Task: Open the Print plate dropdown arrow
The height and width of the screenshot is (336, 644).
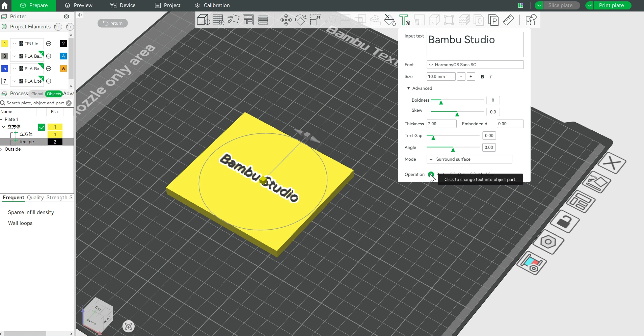Action: (589, 5)
